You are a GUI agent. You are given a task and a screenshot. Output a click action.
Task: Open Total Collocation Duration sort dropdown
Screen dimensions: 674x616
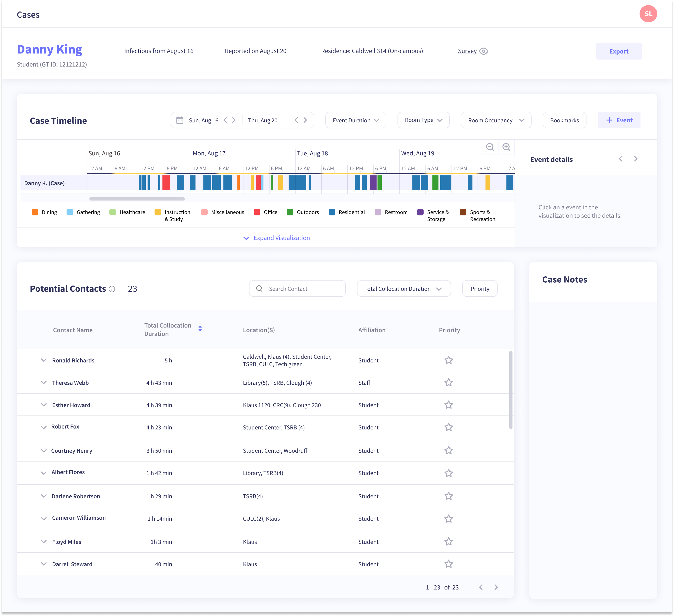click(x=404, y=289)
